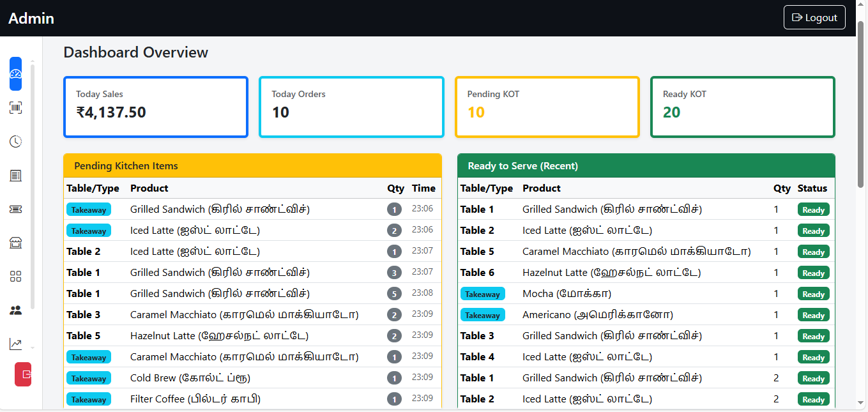This screenshot has height=412, width=868.
Task: Select the four-square grid sidebar icon
Action: pyautogui.click(x=15, y=277)
